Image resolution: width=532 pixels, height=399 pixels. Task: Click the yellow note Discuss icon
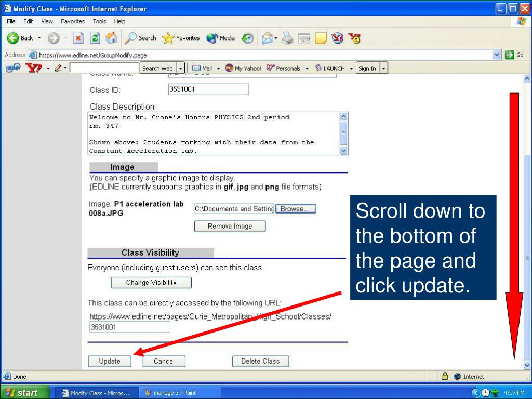tap(321, 38)
